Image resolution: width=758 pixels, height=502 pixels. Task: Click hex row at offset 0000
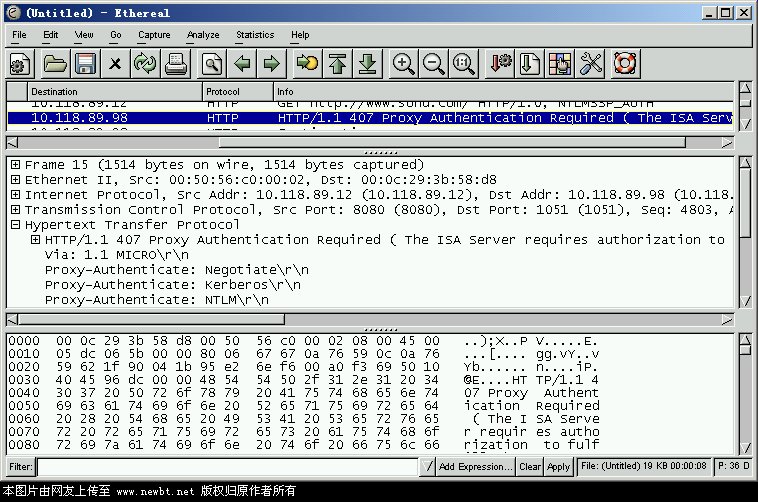click(304, 341)
